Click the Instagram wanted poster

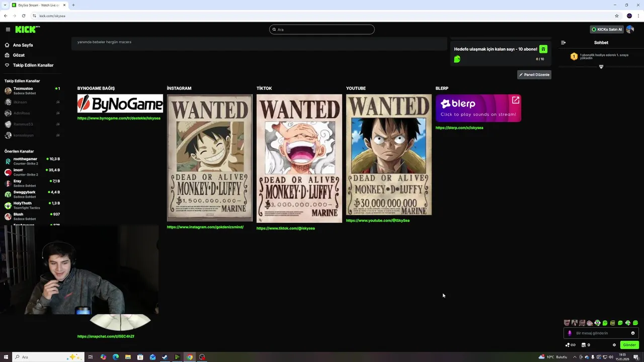pos(210,158)
